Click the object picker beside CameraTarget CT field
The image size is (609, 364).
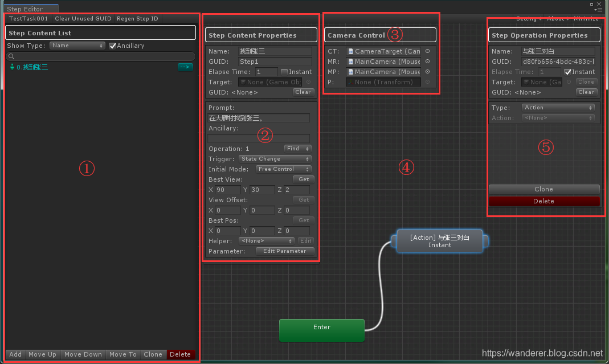coord(428,52)
